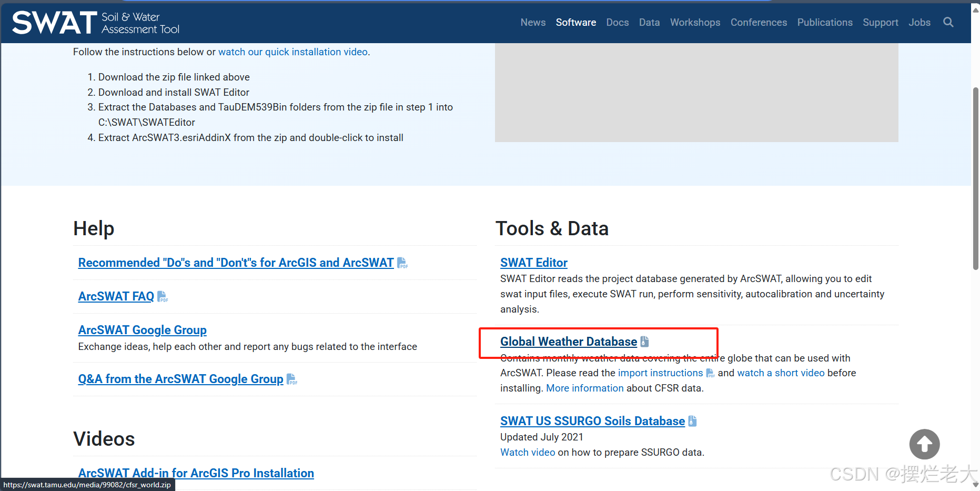Open the Jobs menu item
Viewport: 980px width, 491px height.
[920, 23]
